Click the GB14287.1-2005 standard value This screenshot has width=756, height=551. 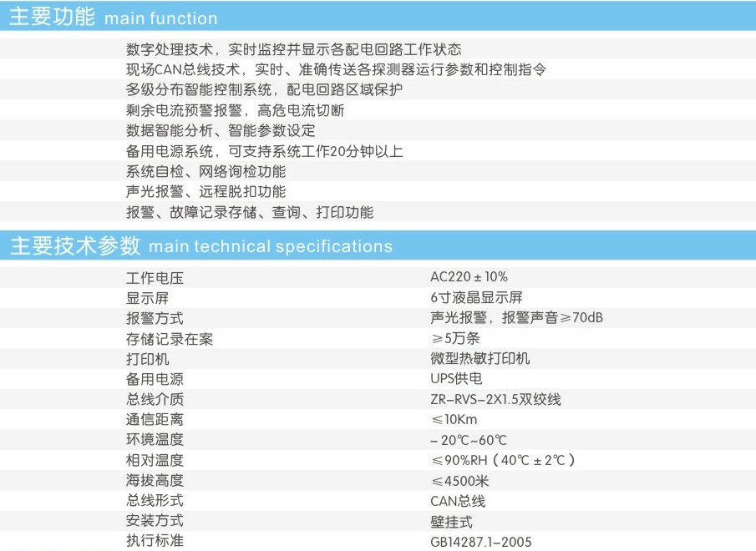pos(480,542)
